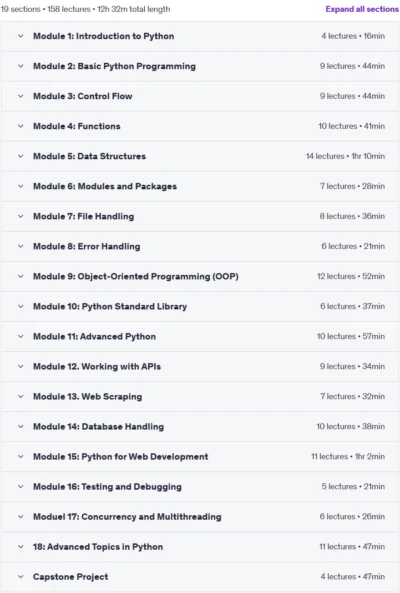
Task: Open Module 15: Python for Web Development
Action: (x=200, y=456)
